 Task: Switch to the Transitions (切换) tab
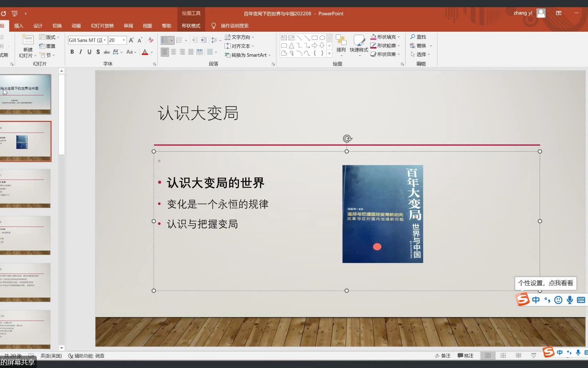[x=57, y=26]
